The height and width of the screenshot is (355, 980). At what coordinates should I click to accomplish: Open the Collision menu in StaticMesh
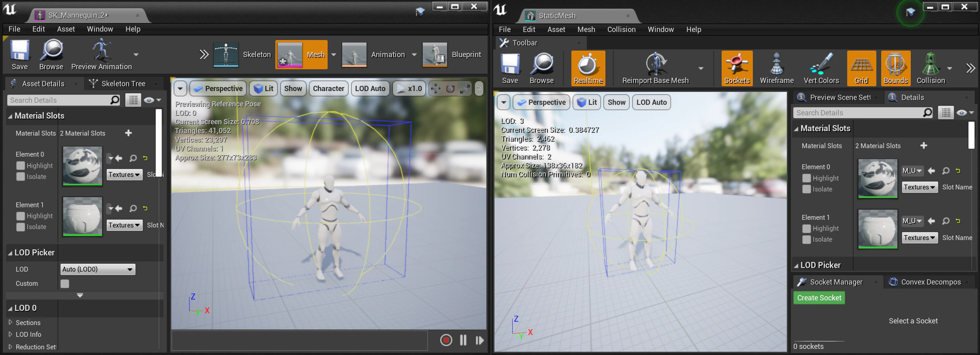pos(621,30)
